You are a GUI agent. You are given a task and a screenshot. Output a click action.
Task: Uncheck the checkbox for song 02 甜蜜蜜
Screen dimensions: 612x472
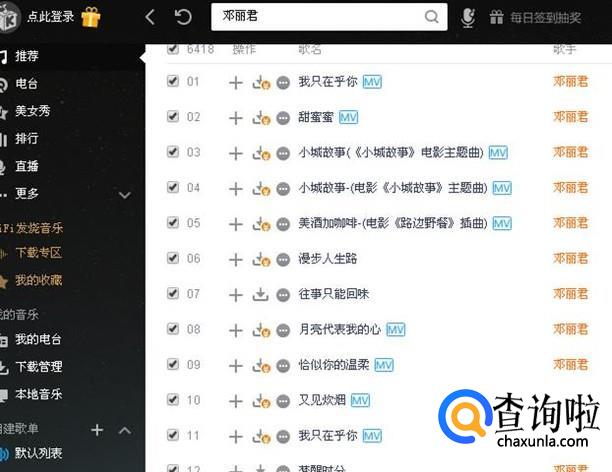click(173, 116)
